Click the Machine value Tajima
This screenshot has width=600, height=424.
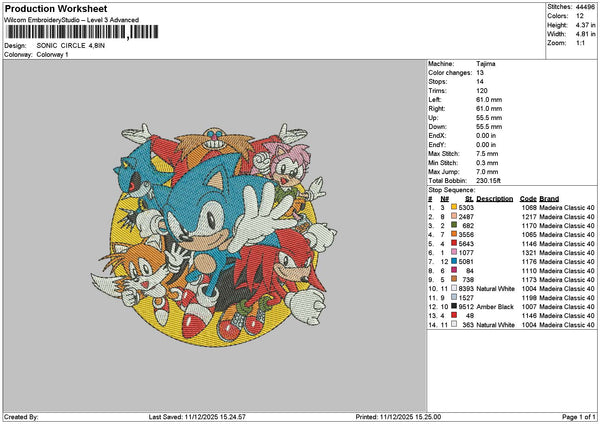(486, 64)
